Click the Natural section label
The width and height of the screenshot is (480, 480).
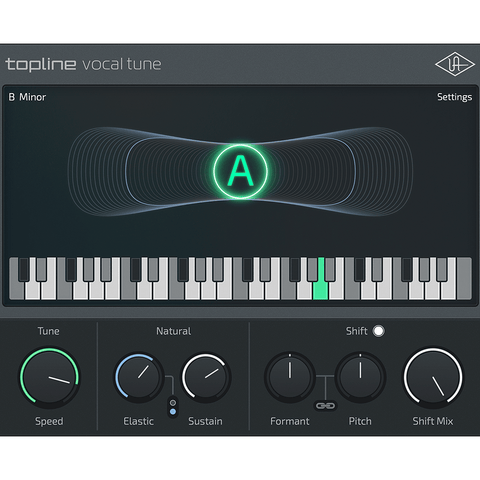[173, 331]
